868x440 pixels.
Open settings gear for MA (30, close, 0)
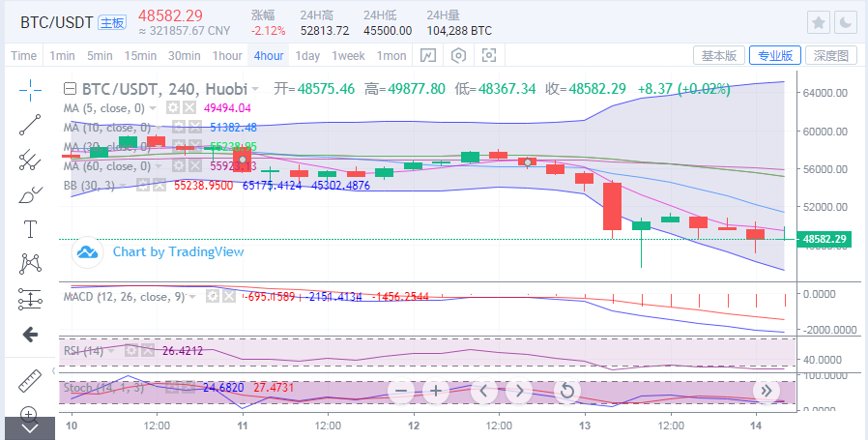pos(178,147)
